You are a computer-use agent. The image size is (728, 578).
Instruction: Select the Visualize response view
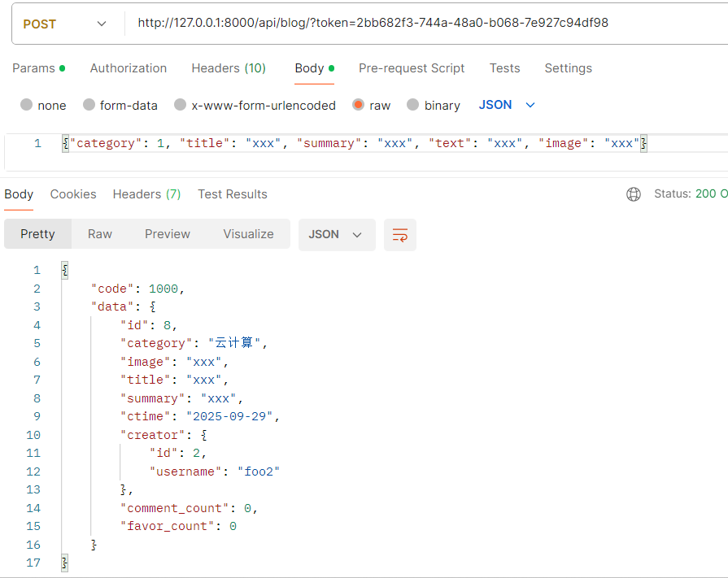[x=248, y=234]
